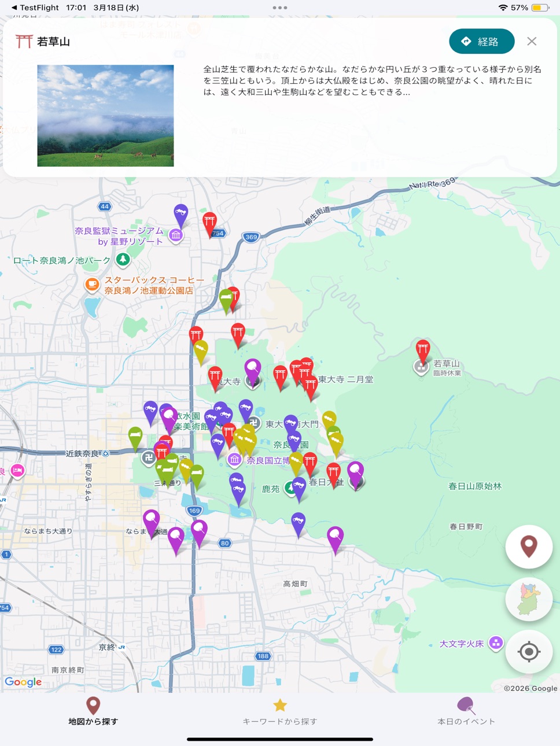Tap the 大文字火床 purple marker
The image size is (560, 746).
(496, 642)
